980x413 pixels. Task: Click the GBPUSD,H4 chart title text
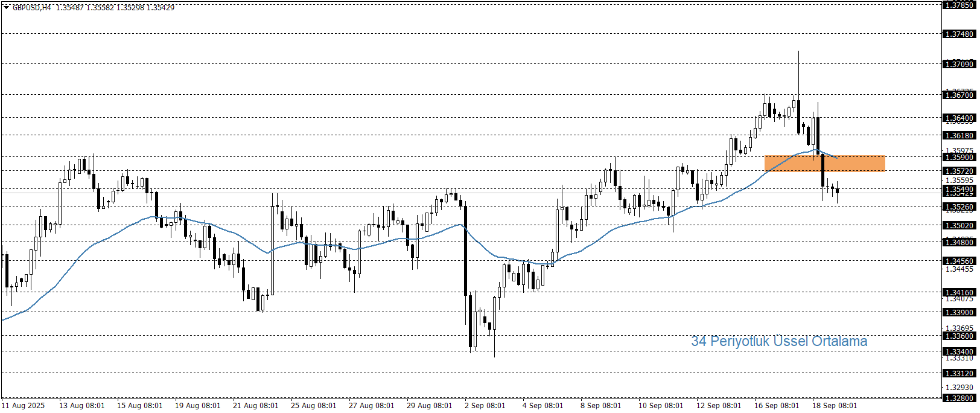31,8
